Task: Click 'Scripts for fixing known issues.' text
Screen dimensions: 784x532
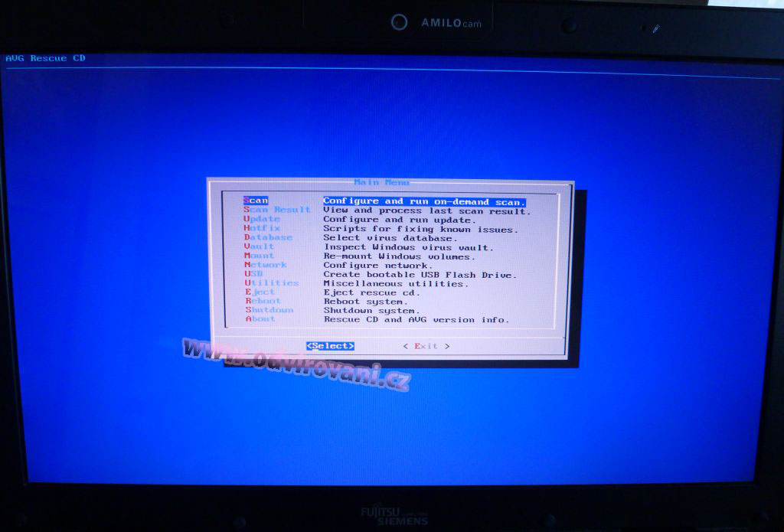Action: pyautogui.click(x=420, y=229)
